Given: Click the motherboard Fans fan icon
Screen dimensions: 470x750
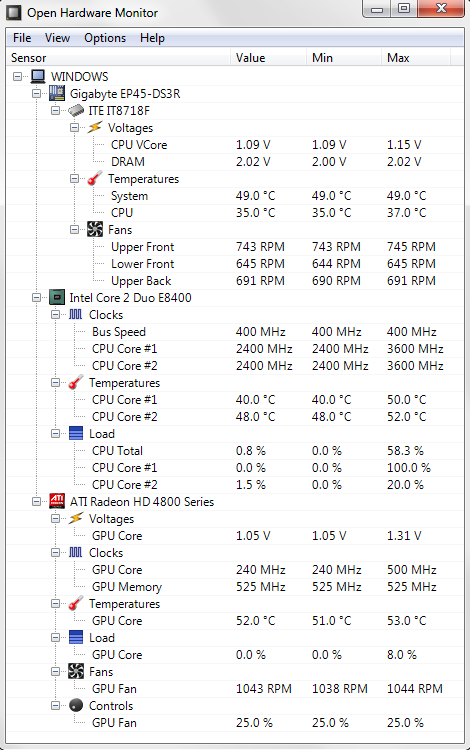Looking at the screenshot, I should coord(95,230).
